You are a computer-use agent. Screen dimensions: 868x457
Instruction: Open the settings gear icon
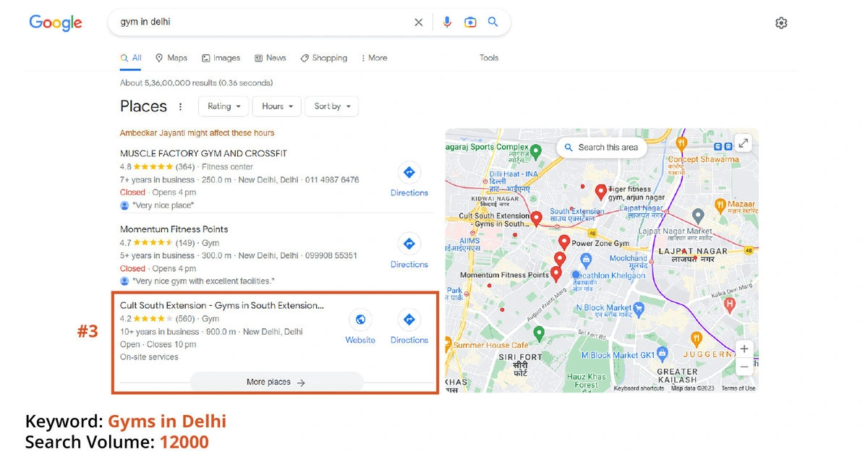(781, 23)
